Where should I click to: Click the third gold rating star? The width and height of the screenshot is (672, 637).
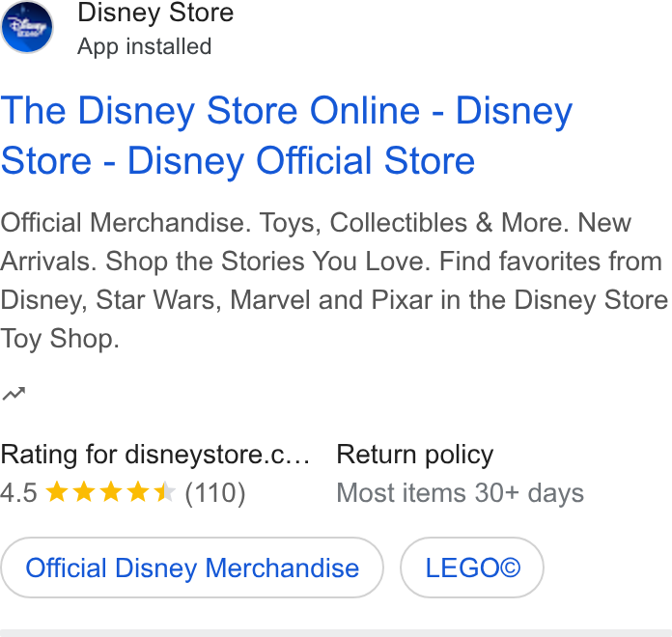pyautogui.click(x=111, y=492)
